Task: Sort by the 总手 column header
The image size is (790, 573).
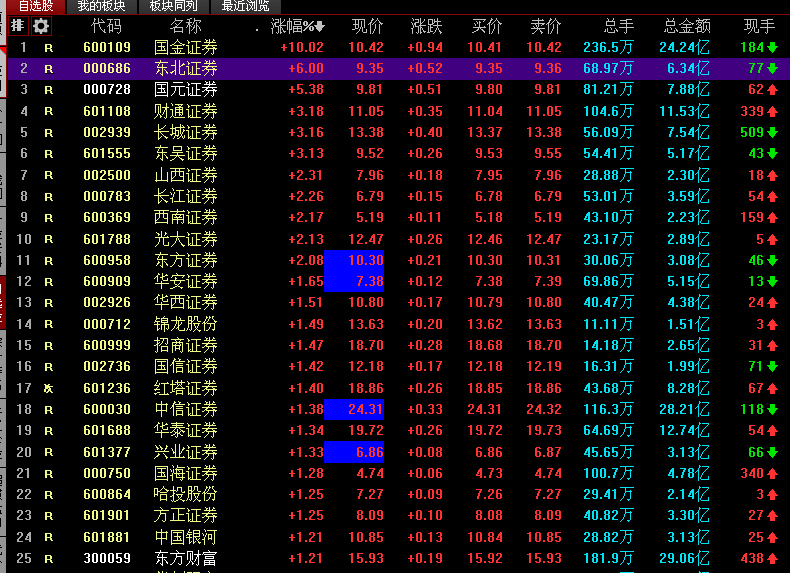Action: [619, 26]
